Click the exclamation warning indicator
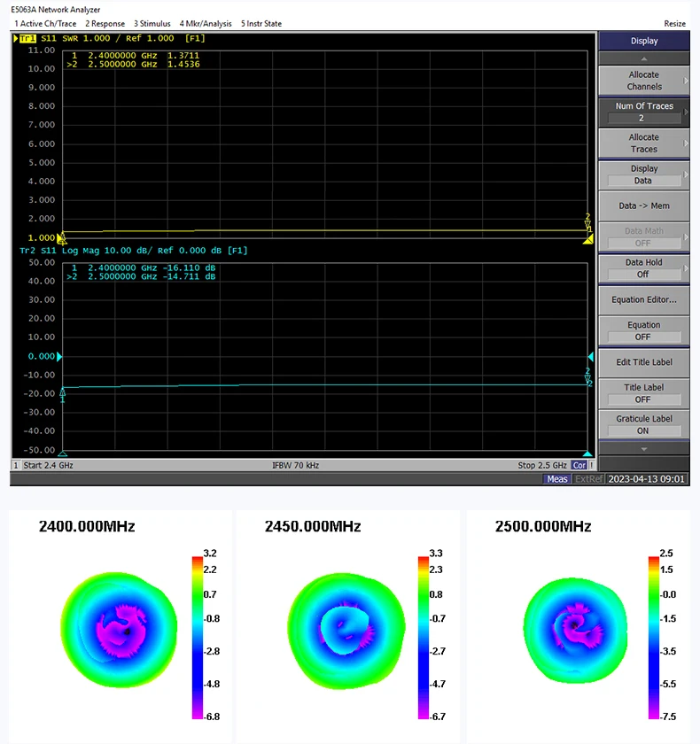Viewport: 700px width, 744px height. point(591,466)
